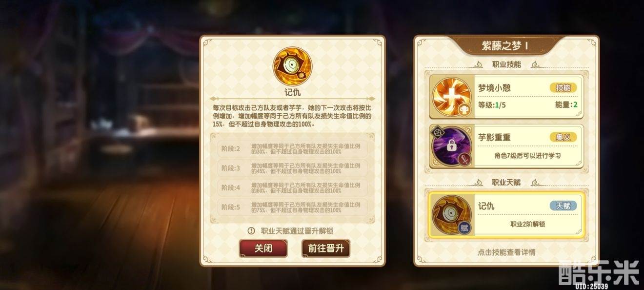Screen dimensions: 644x290
Task: Click the 阶段:4 talent stage row
Action: click(292, 187)
